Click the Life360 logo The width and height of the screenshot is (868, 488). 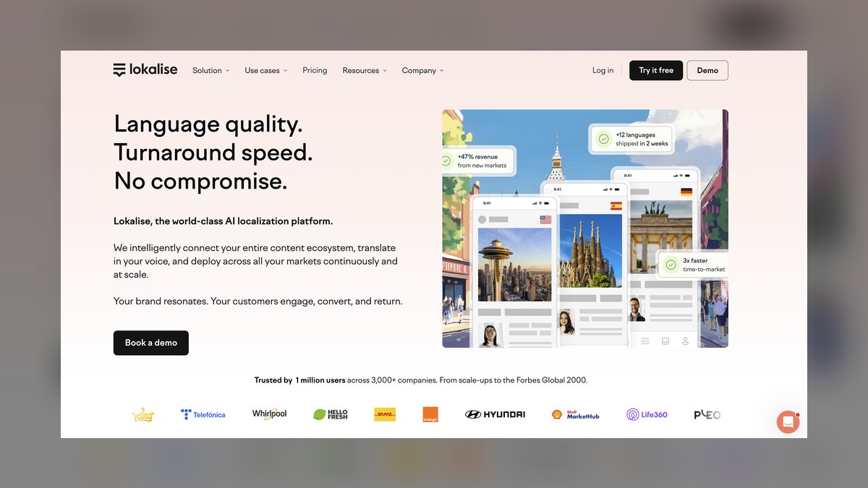point(647,414)
